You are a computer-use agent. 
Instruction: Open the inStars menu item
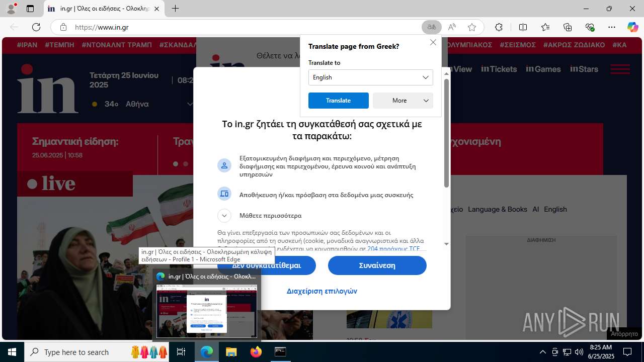(584, 69)
